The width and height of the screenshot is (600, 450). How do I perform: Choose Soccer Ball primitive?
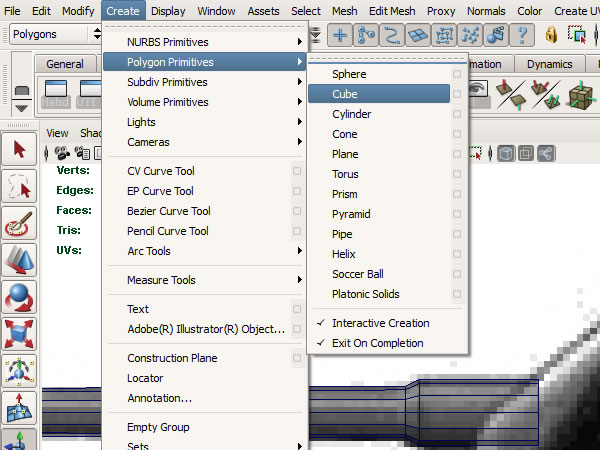pos(358,274)
